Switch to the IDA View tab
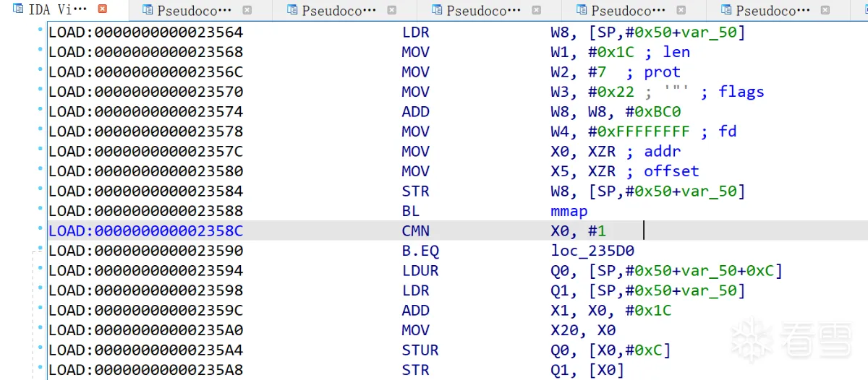Image resolution: width=868 pixels, height=380 pixels. click(x=56, y=9)
